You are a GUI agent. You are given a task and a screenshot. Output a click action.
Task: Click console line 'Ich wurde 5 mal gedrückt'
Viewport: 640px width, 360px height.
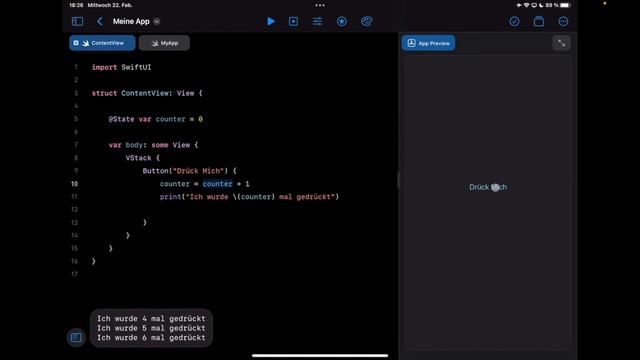click(x=151, y=328)
